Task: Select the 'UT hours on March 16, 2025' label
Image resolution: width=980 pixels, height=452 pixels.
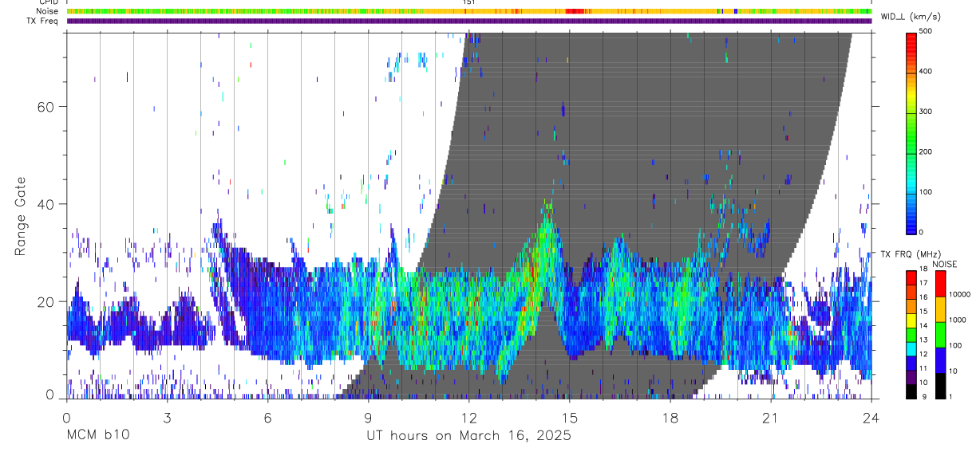Action: coord(468,436)
